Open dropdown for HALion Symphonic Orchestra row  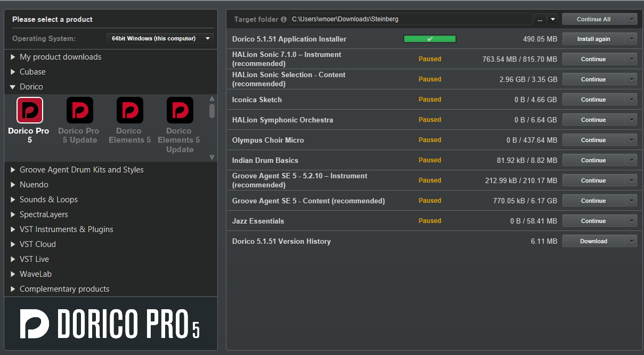pyautogui.click(x=631, y=120)
